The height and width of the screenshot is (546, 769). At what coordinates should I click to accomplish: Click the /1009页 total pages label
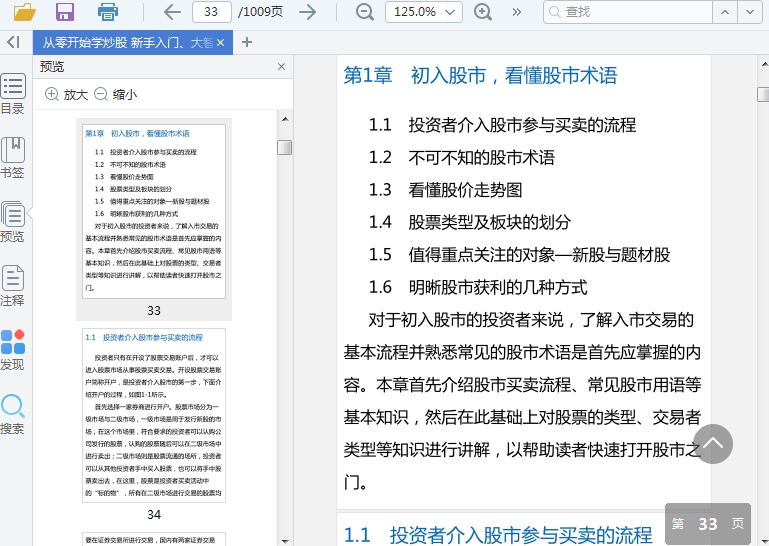[260, 12]
